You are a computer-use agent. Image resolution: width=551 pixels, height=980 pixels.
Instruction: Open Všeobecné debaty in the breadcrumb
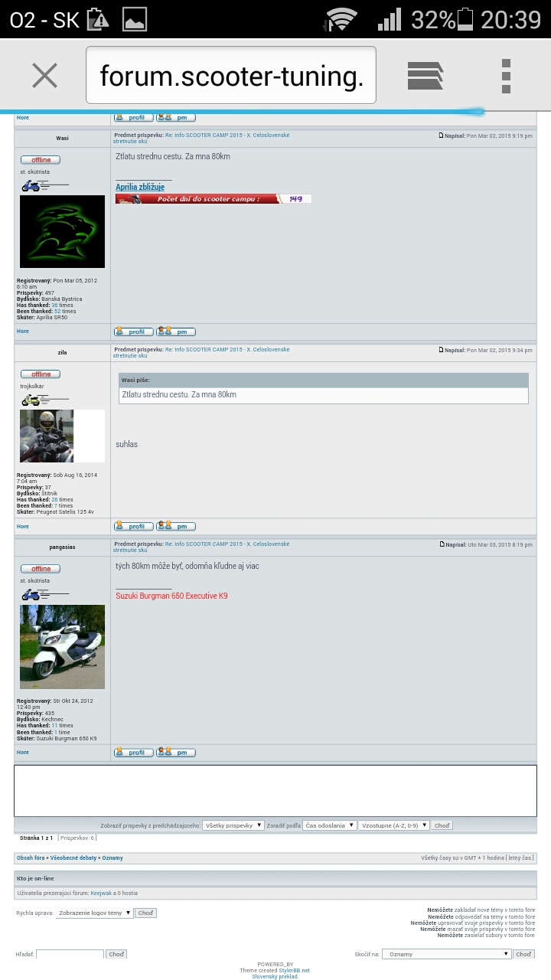73,858
